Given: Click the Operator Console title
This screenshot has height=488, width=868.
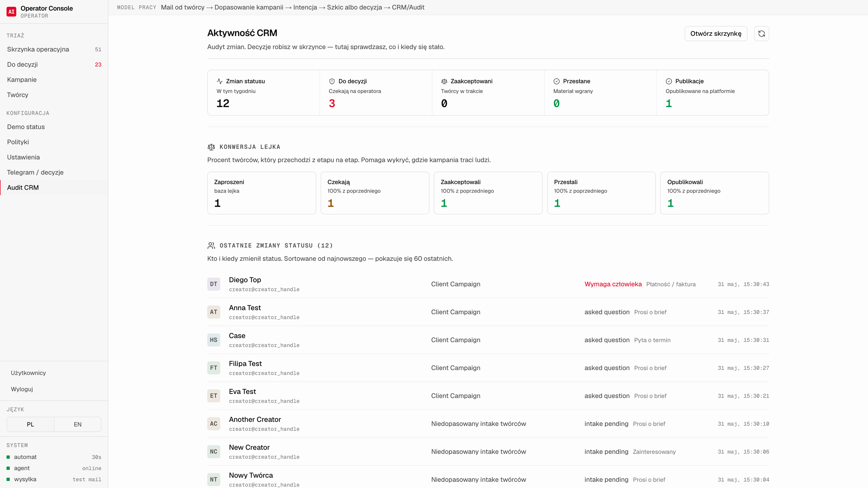Looking at the screenshot, I should click(46, 8).
